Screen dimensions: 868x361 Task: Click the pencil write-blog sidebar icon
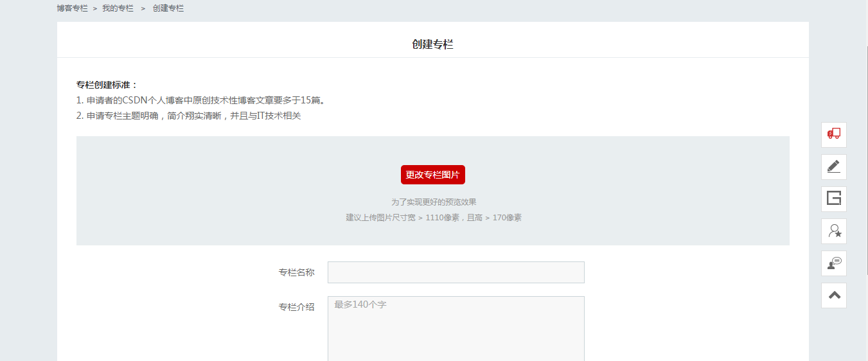[x=834, y=167]
